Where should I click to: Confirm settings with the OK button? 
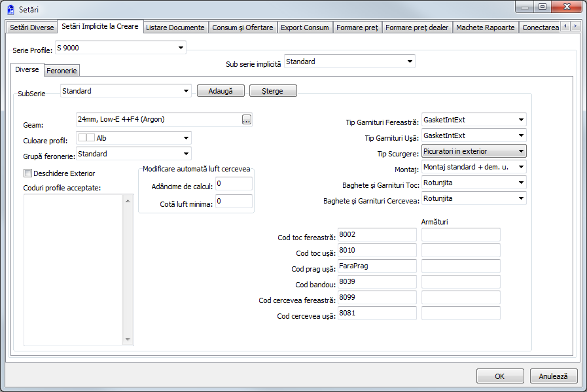[x=500, y=376]
